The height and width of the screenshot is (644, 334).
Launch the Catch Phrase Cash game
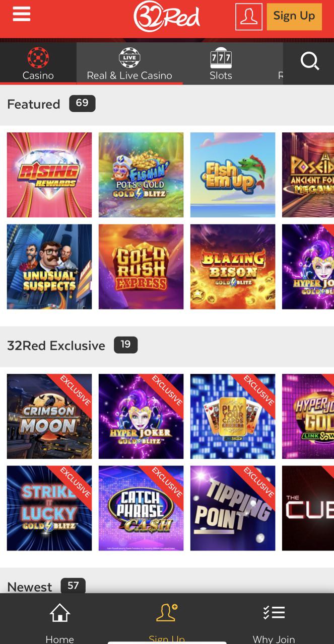(x=141, y=508)
